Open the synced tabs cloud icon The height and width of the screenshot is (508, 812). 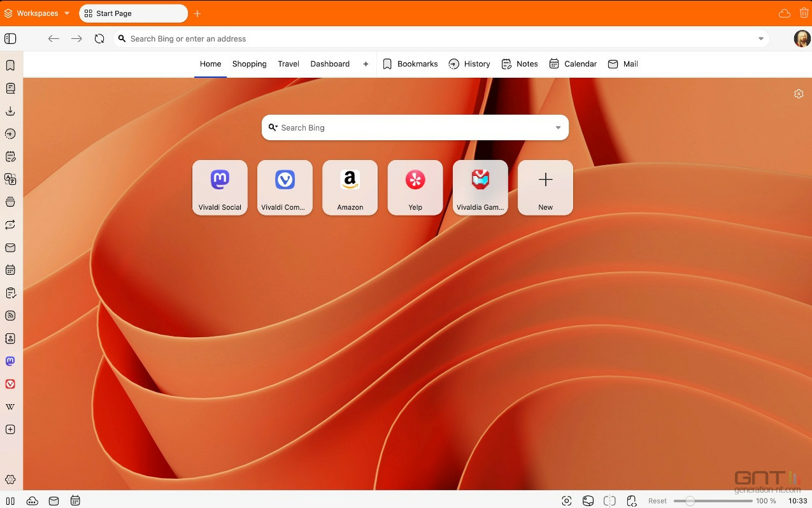pos(785,13)
